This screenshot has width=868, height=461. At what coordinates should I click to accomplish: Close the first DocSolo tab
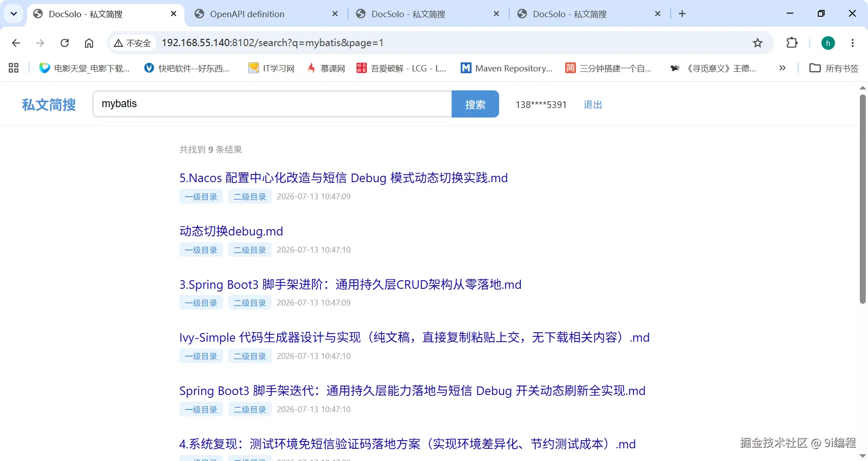(x=174, y=14)
